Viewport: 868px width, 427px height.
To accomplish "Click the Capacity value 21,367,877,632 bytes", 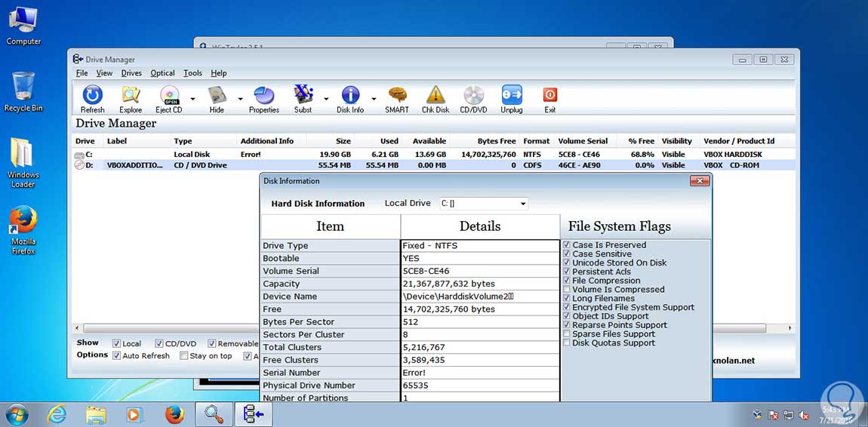I will click(x=480, y=284).
